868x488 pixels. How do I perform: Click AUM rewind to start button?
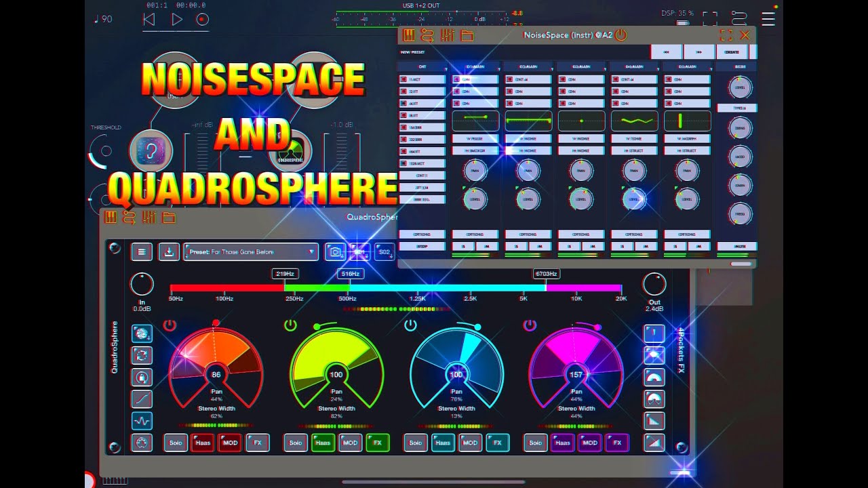click(x=149, y=20)
